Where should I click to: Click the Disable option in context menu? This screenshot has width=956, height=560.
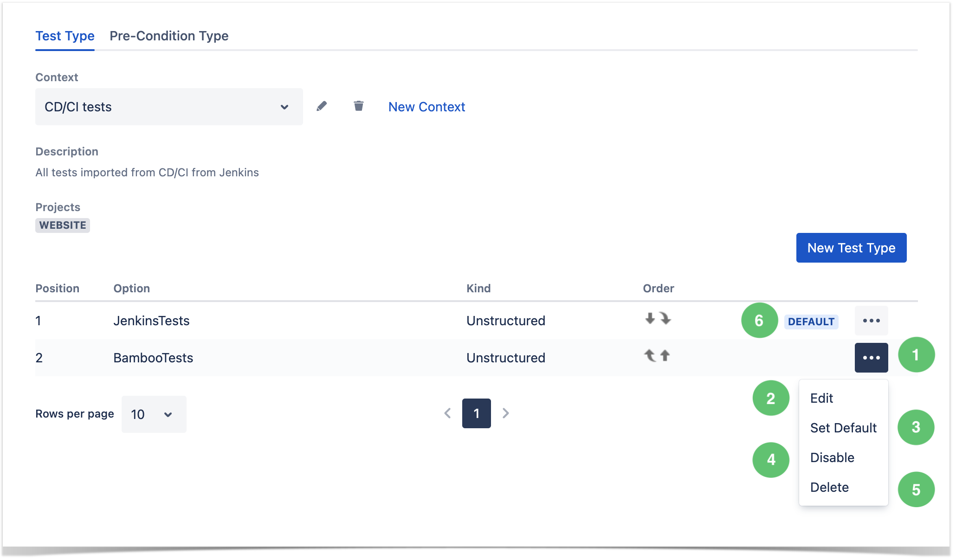[832, 457]
